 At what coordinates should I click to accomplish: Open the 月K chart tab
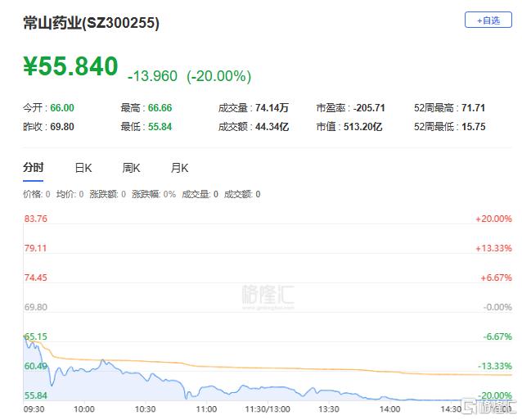click(179, 168)
